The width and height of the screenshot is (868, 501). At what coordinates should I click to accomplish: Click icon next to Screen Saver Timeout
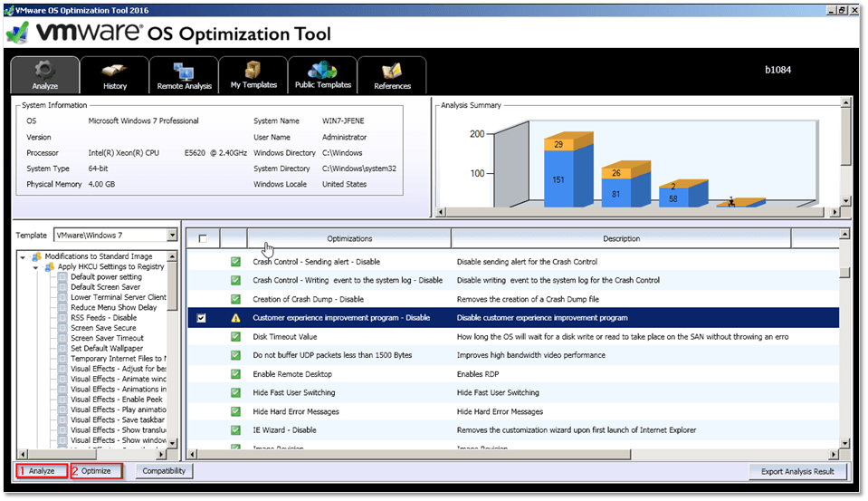pos(62,339)
